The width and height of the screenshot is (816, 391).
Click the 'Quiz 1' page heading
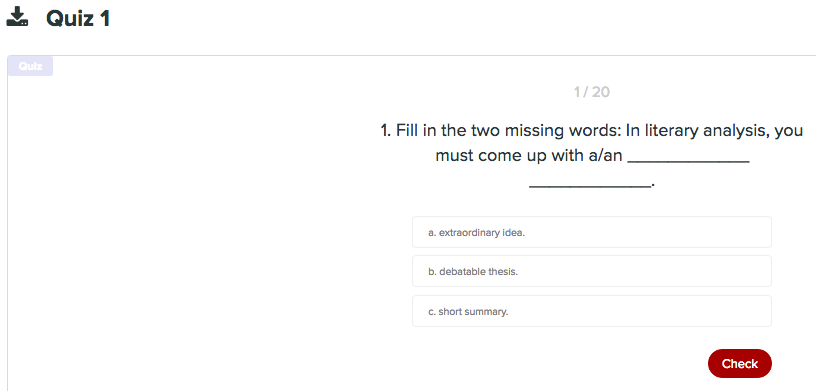point(78,19)
